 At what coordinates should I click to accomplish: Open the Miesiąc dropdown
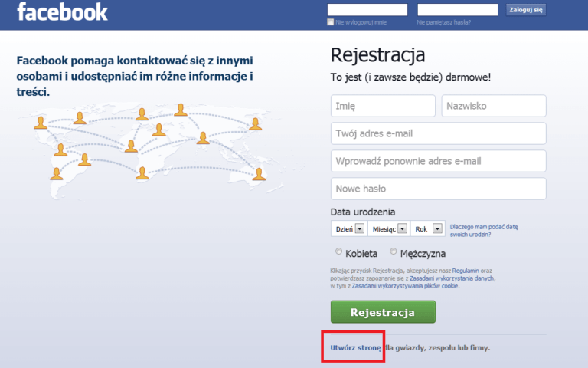coord(389,228)
